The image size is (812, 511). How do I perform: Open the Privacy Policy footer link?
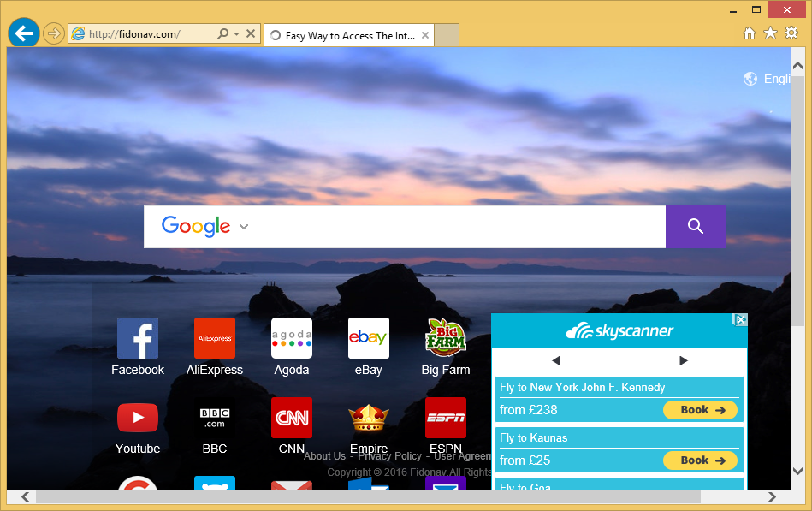(389, 456)
